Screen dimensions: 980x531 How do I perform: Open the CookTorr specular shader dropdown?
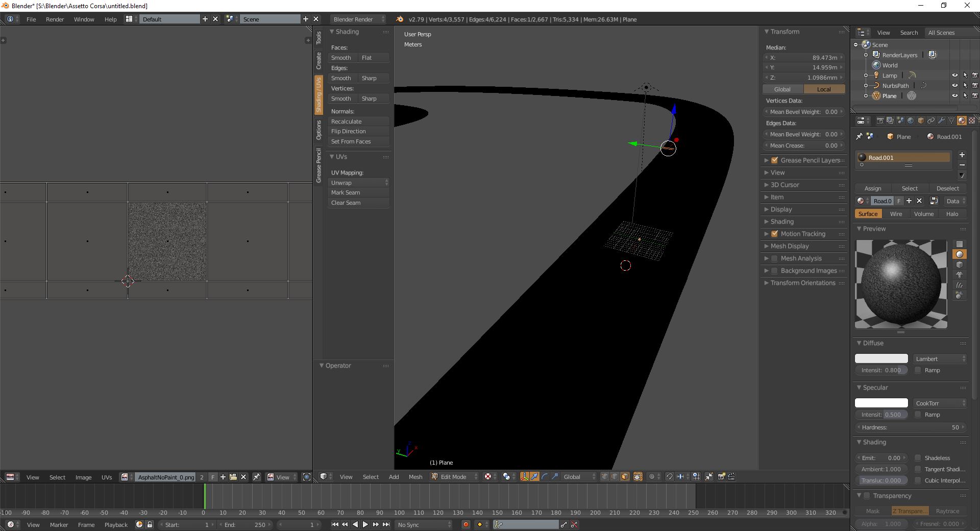coord(940,403)
